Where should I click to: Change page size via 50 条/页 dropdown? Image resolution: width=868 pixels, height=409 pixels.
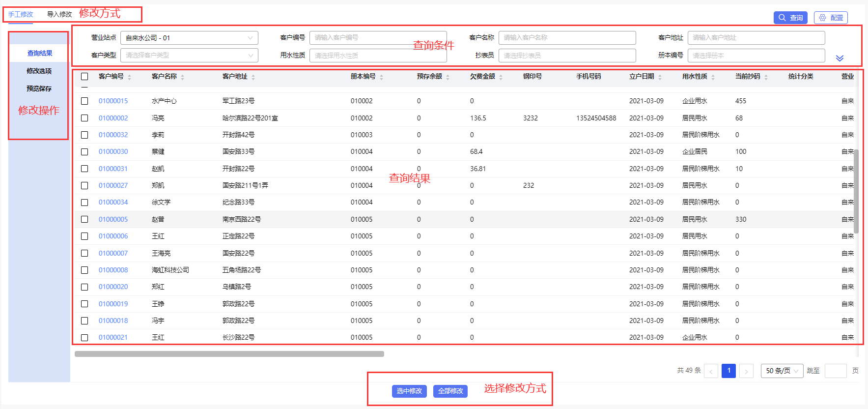pos(782,371)
